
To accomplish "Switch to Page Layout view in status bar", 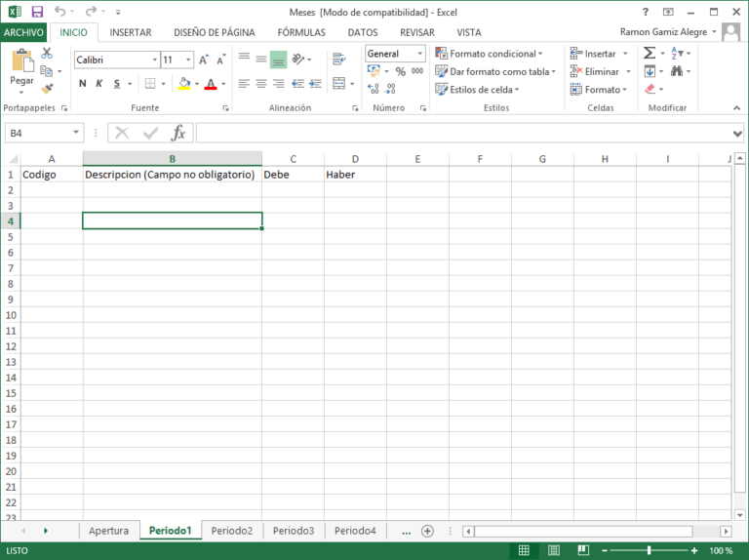I will (555, 550).
